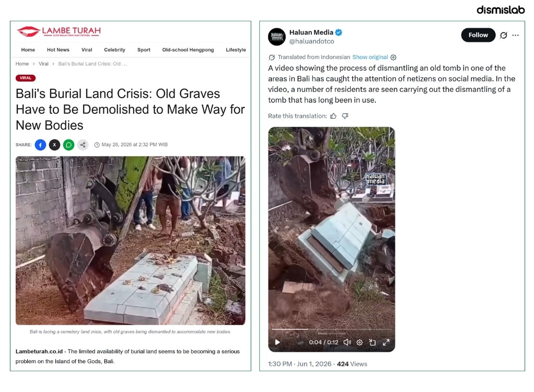The height and width of the screenshot is (392, 534).
Task: Share article via X icon
Action: point(54,145)
